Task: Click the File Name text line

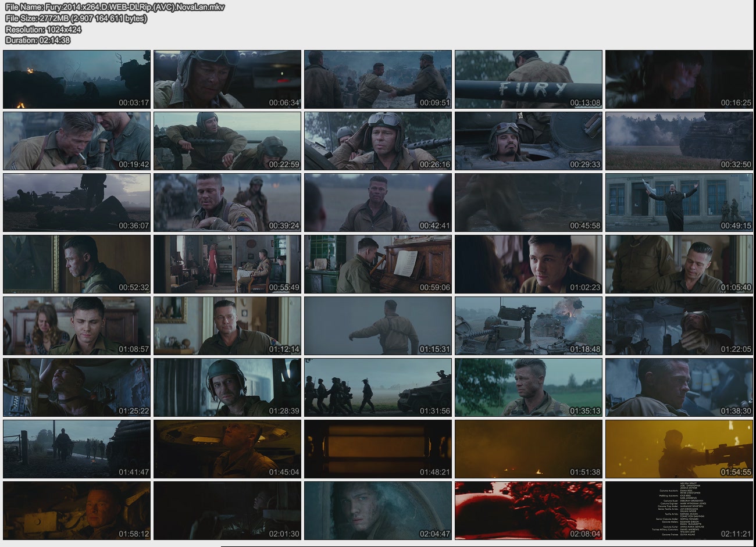Action: [x=115, y=7]
